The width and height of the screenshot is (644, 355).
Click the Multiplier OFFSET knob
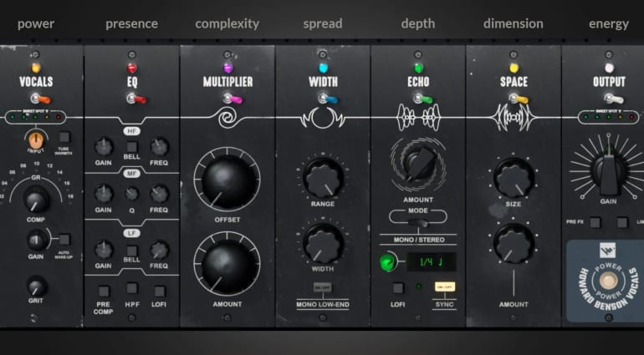point(227,180)
